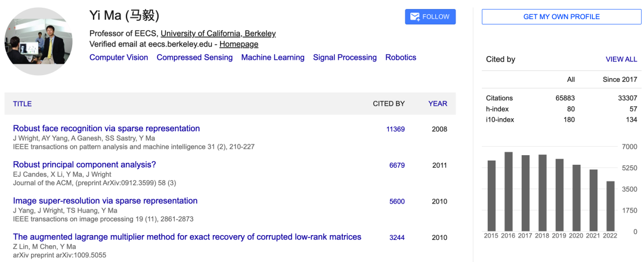Visit the Homepage link
Viewport: 644px width, 262px height.
(x=239, y=44)
